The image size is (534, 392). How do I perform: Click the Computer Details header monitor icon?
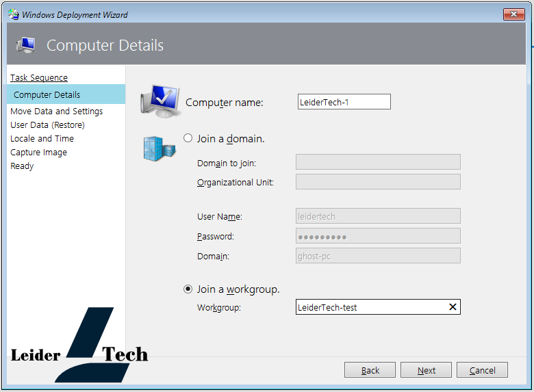click(x=25, y=45)
